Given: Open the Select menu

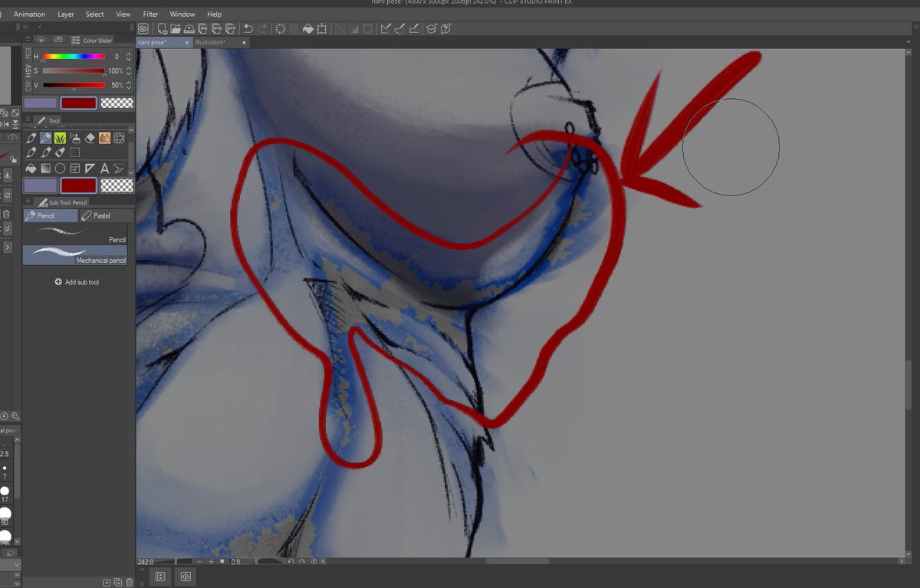Looking at the screenshot, I should [x=94, y=14].
